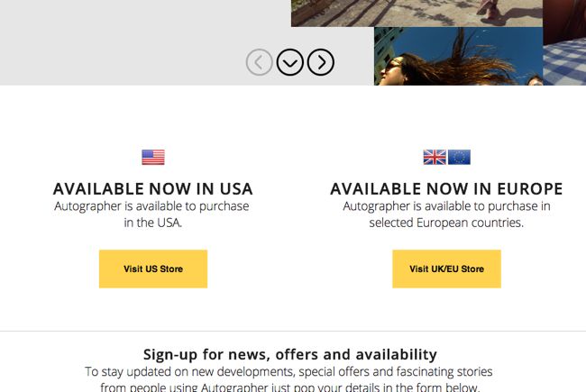
Task: Click the 'selected European countries' text
Action: (x=446, y=223)
